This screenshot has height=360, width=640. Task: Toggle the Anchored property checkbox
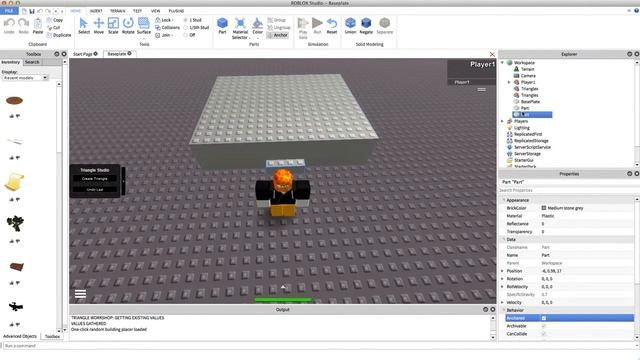[x=544, y=318]
